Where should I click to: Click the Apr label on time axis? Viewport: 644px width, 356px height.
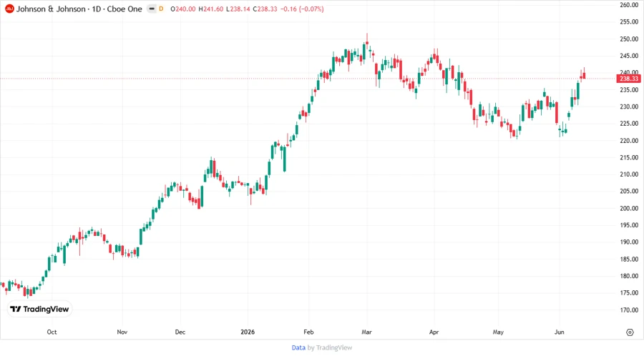tap(434, 332)
